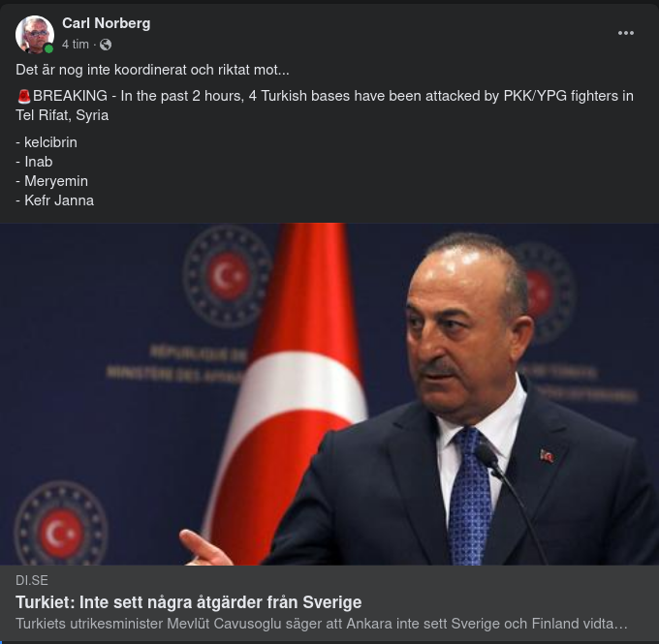Screen dimensions: 659x644
Task: Click the '4 tim' post timestamp
Action: coord(76,45)
